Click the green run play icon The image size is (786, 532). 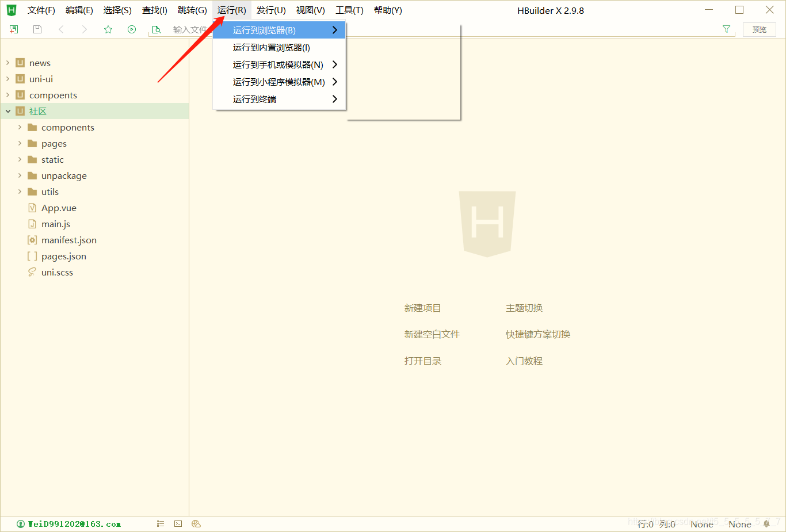[x=132, y=29]
